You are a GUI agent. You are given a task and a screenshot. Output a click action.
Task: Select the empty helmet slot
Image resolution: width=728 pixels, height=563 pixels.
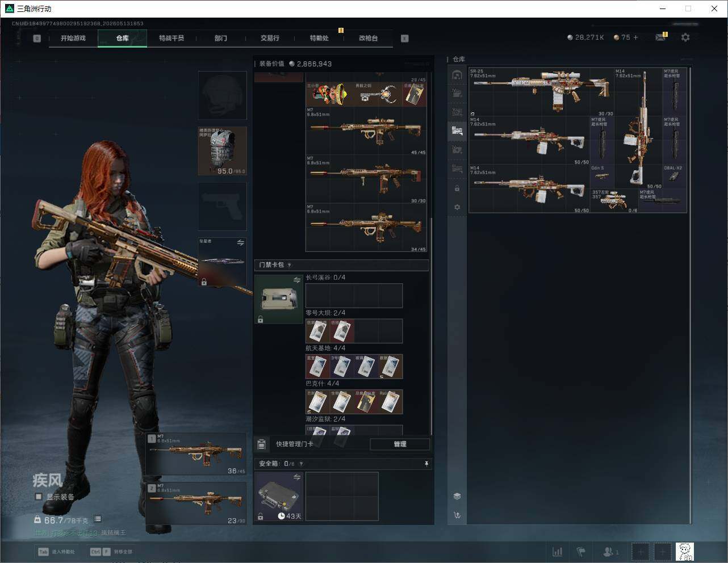click(222, 95)
